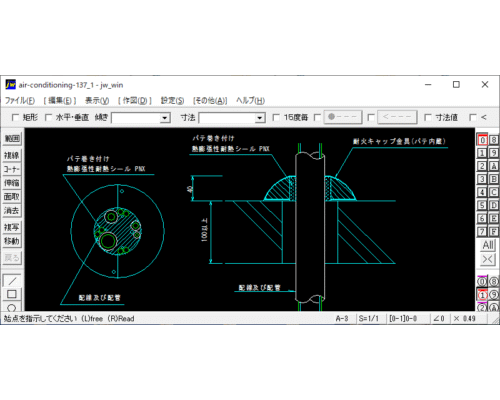The width and height of the screenshot is (500, 400).
Task: Click the × button below All
Action: pyautogui.click(x=488, y=259)
